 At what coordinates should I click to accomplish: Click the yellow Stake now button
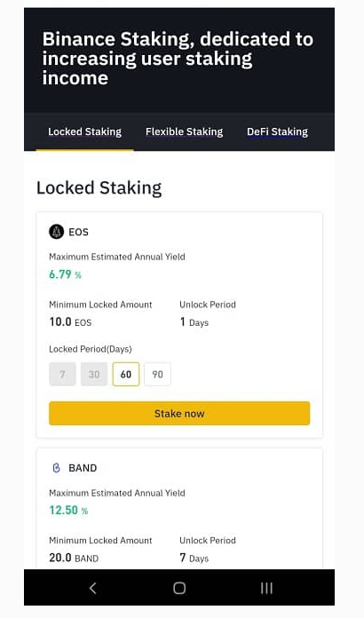(179, 414)
